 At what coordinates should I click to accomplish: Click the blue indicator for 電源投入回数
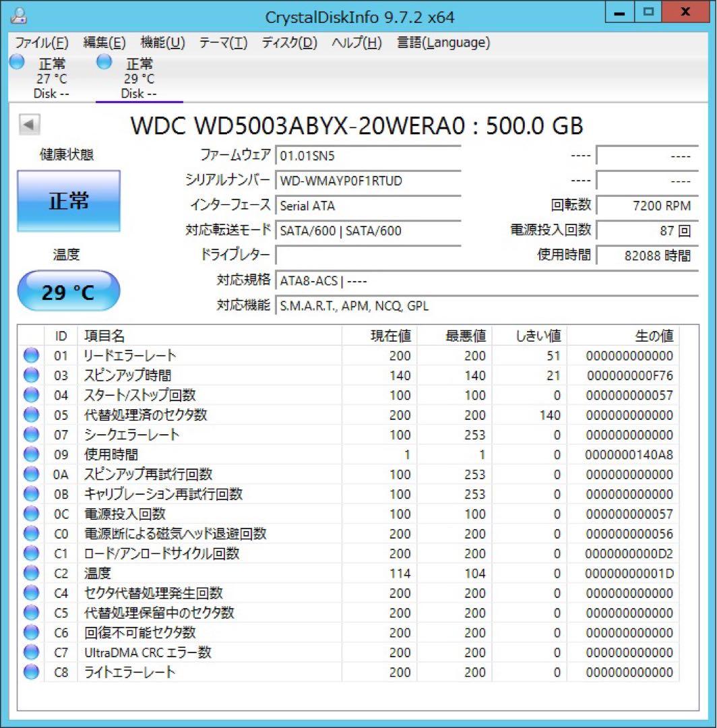tap(31, 514)
